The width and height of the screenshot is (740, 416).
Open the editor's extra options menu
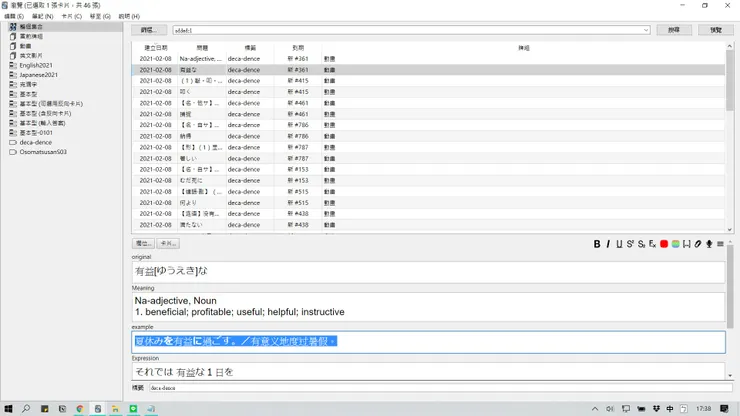click(720, 244)
